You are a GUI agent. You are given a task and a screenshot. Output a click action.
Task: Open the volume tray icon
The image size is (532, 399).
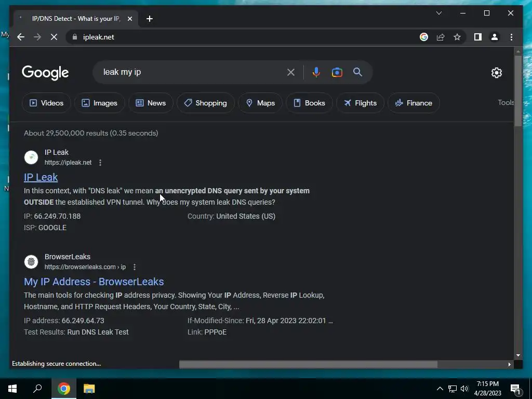pos(464,389)
